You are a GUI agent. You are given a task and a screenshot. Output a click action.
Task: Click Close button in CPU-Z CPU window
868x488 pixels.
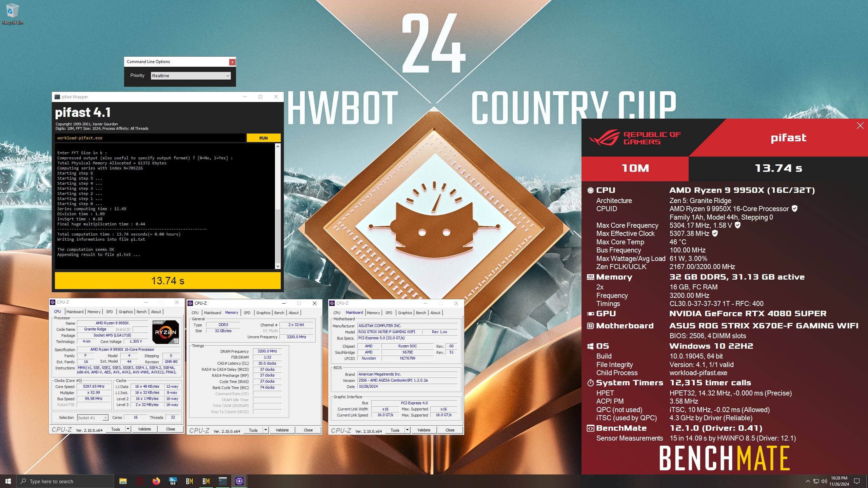point(171,429)
